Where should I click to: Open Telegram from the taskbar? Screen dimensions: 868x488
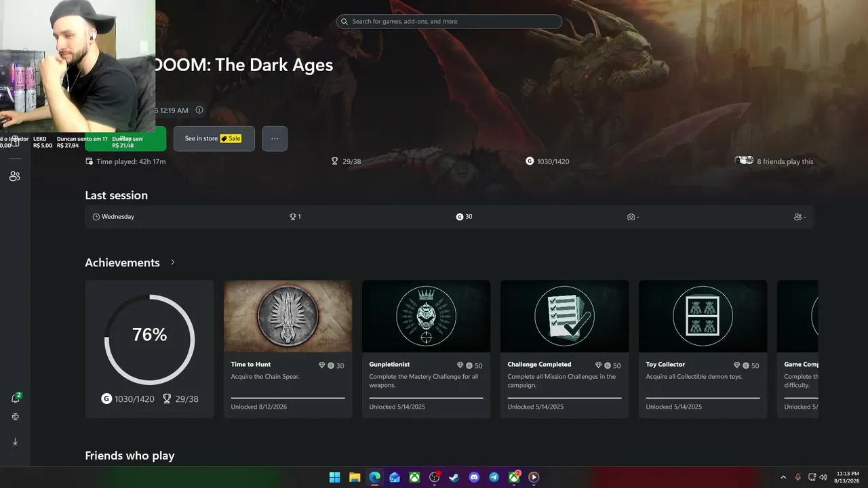tap(494, 477)
